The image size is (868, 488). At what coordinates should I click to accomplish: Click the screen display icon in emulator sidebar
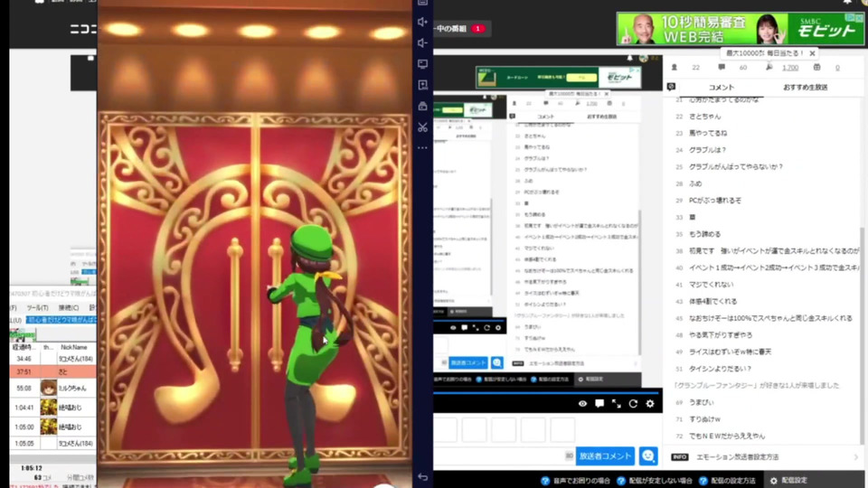point(422,63)
